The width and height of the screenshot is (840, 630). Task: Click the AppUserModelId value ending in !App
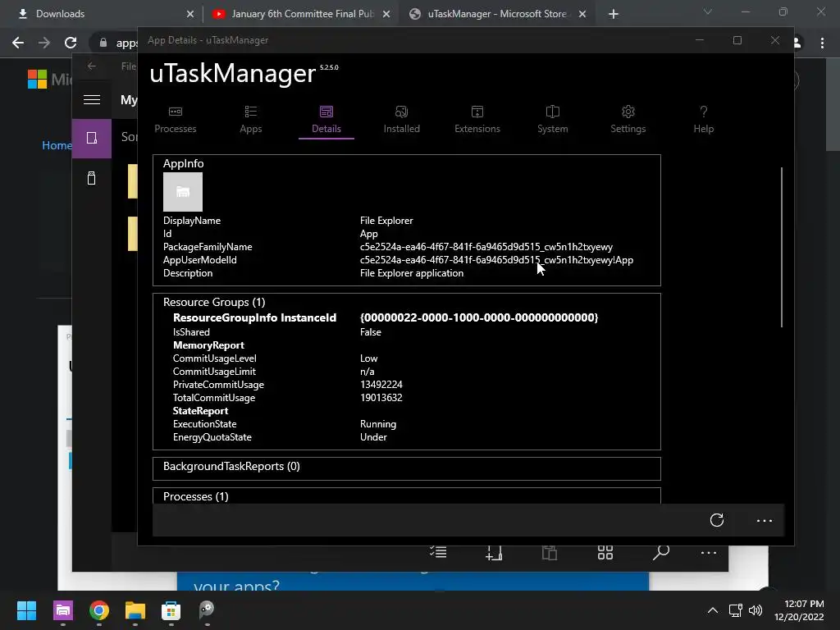pos(496,260)
